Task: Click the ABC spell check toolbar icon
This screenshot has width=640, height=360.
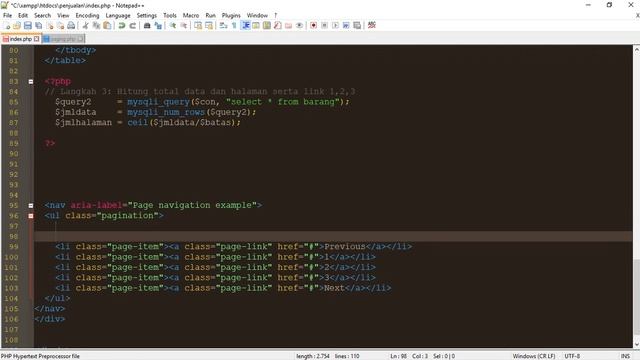Action: point(371,25)
